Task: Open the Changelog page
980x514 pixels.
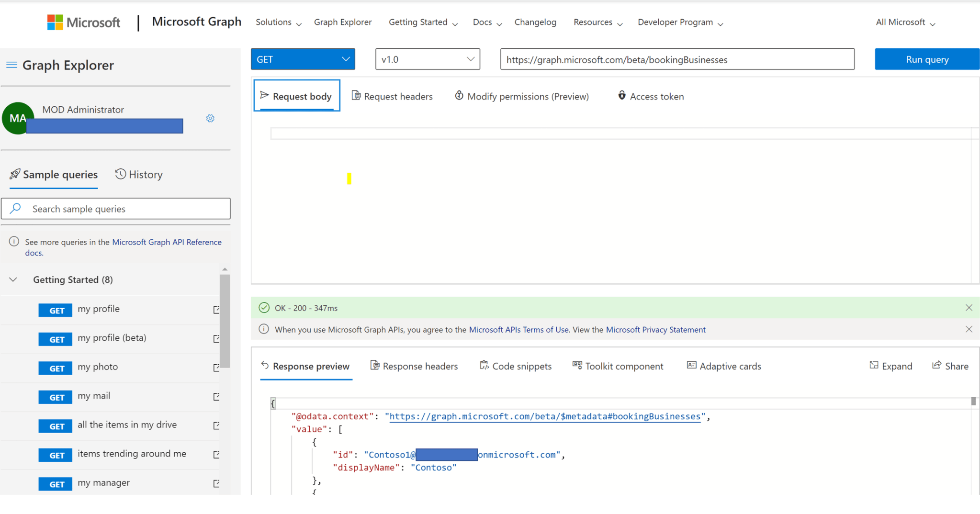Action: (x=535, y=22)
